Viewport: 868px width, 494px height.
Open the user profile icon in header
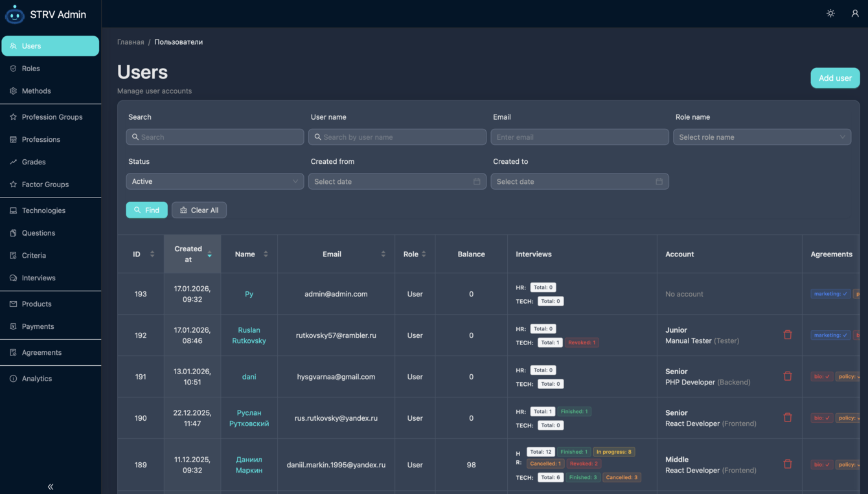pos(854,14)
